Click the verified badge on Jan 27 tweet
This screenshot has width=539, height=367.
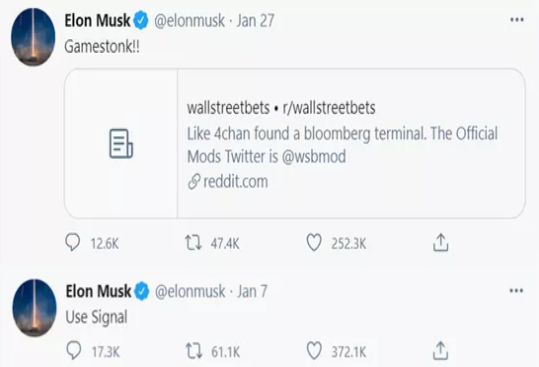coord(141,21)
